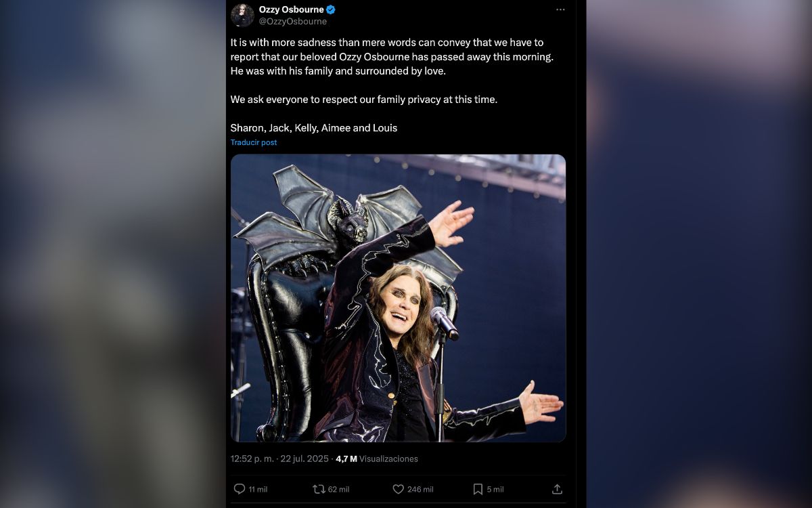The width and height of the screenshot is (812, 508).
Task: Click the @OzzyOsbourne handle
Action: click(292, 22)
